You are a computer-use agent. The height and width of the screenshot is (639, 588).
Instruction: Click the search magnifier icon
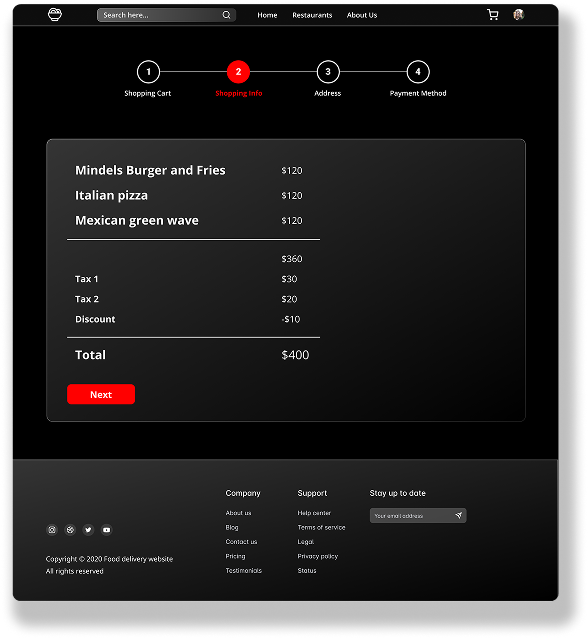(226, 15)
